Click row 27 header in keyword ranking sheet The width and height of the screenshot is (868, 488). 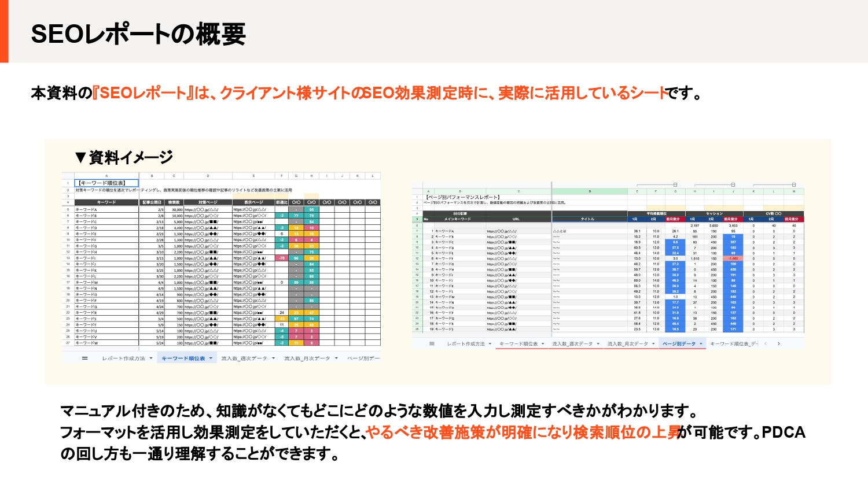(68, 343)
